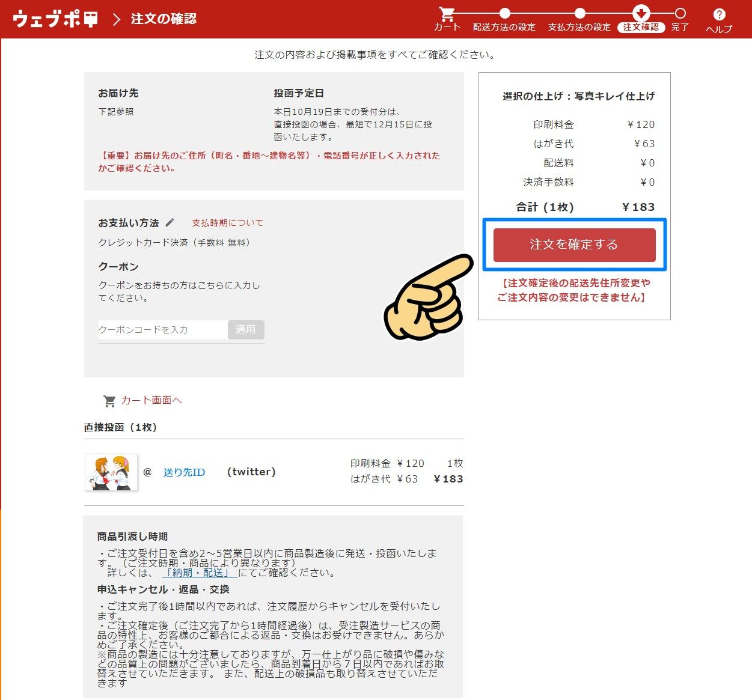Click the cart icon next to カート画面へ
This screenshot has height=700, width=752.
(109, 400)
